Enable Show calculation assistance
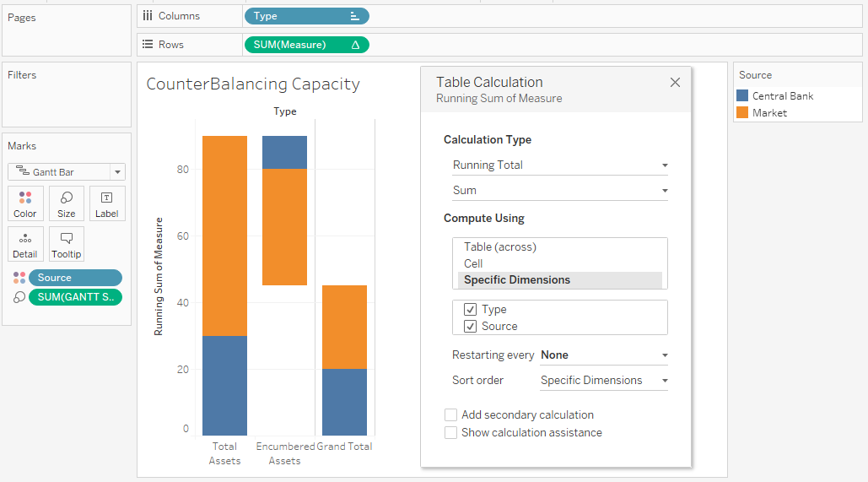The image size is (868, 482). point(450,433)
